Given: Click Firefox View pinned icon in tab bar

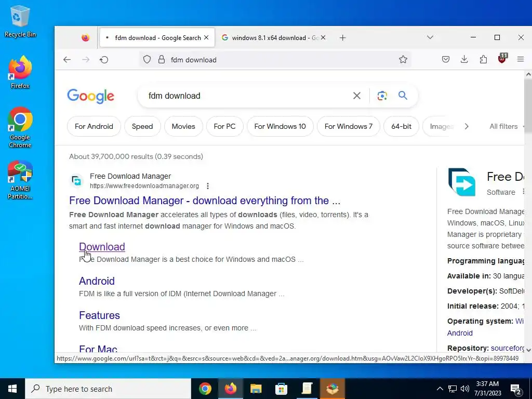Looking at the screenshot, I should click(86, 37).
